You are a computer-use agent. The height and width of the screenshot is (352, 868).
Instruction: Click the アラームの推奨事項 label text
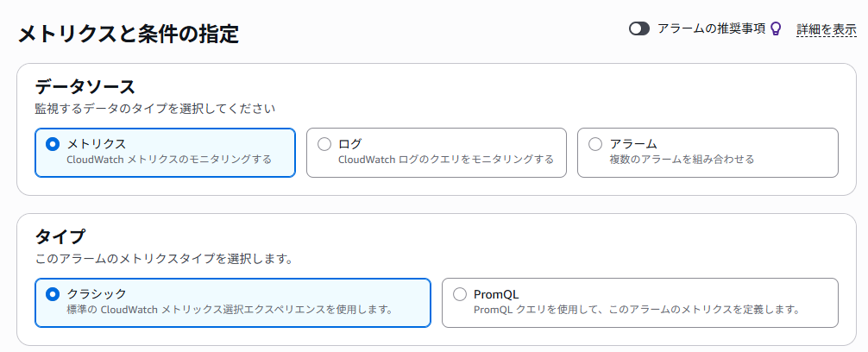tap(711, 28)
